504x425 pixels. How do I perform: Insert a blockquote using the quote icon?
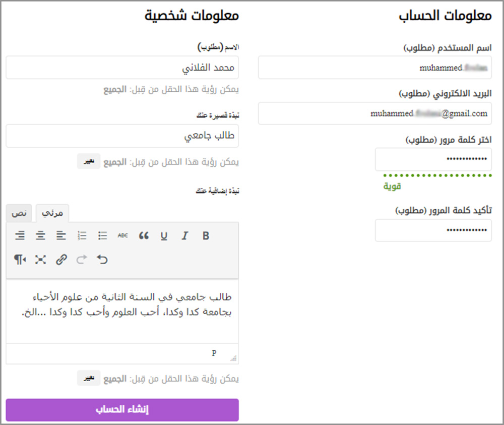[144, 235]
